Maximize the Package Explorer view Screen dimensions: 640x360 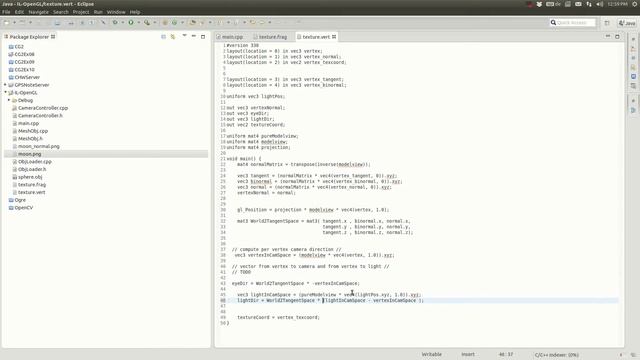point(203,37)
